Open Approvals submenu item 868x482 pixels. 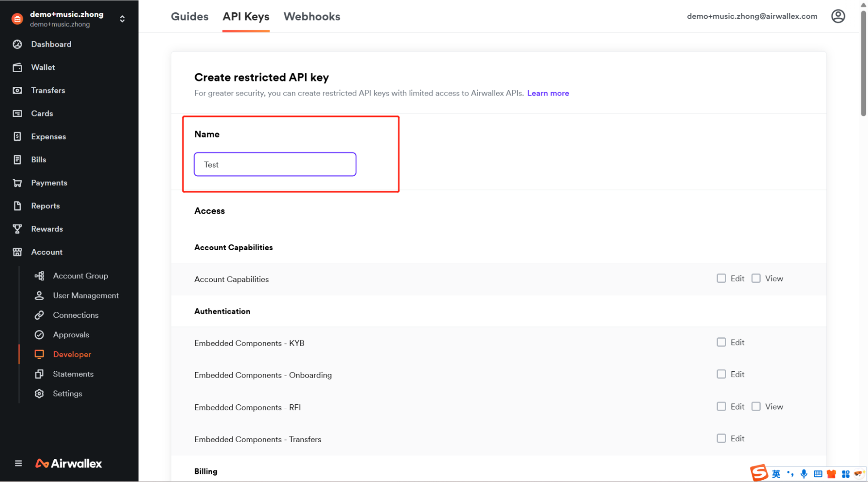point(71,335)
